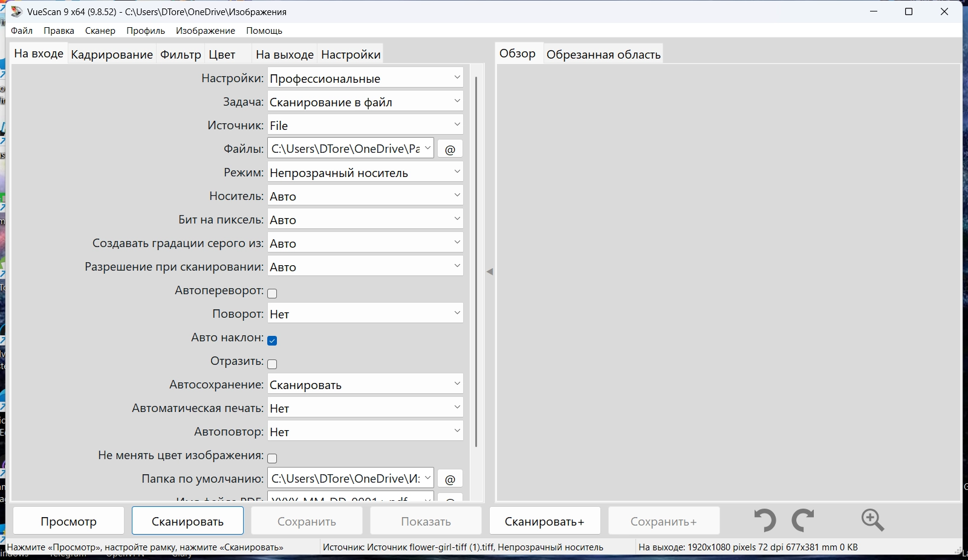Click the @ button next to Файлы
The image size is (968, 560).
(x=450, y=149)
